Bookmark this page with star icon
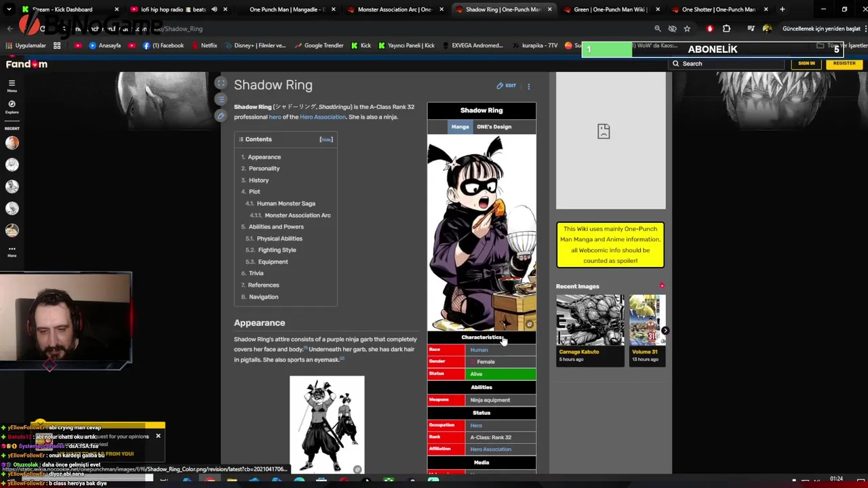Image resolution: width=868 pixels, height=488 pixels. point(687,28)
